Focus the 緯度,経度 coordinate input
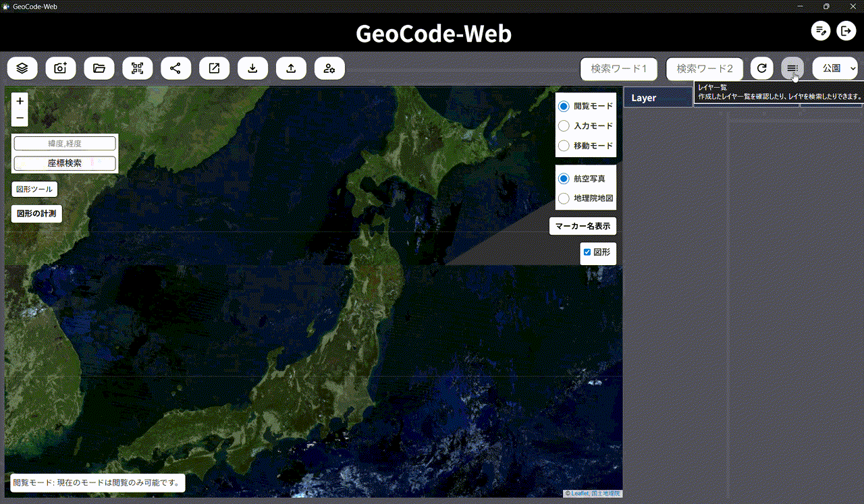 click(x=65, y=144)
